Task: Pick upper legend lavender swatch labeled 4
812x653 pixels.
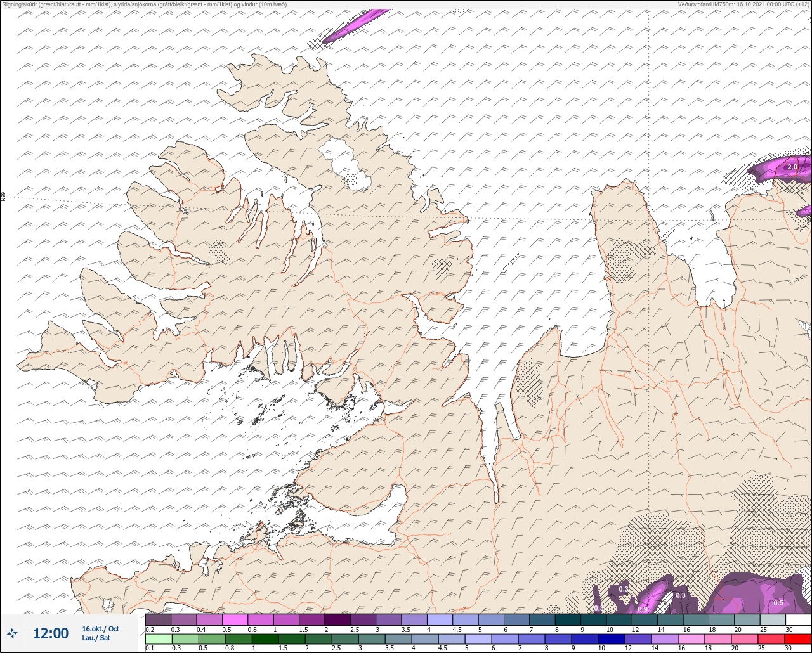Action: [x=440, y=619]
